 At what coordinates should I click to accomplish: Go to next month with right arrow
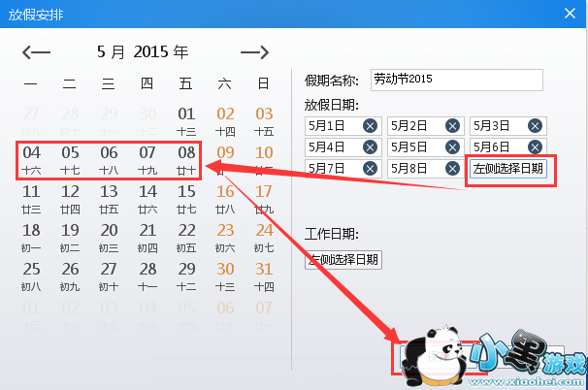254,52
